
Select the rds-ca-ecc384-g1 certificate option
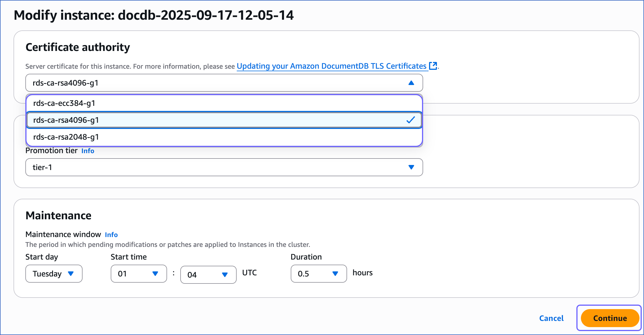(x=224, y=103)
